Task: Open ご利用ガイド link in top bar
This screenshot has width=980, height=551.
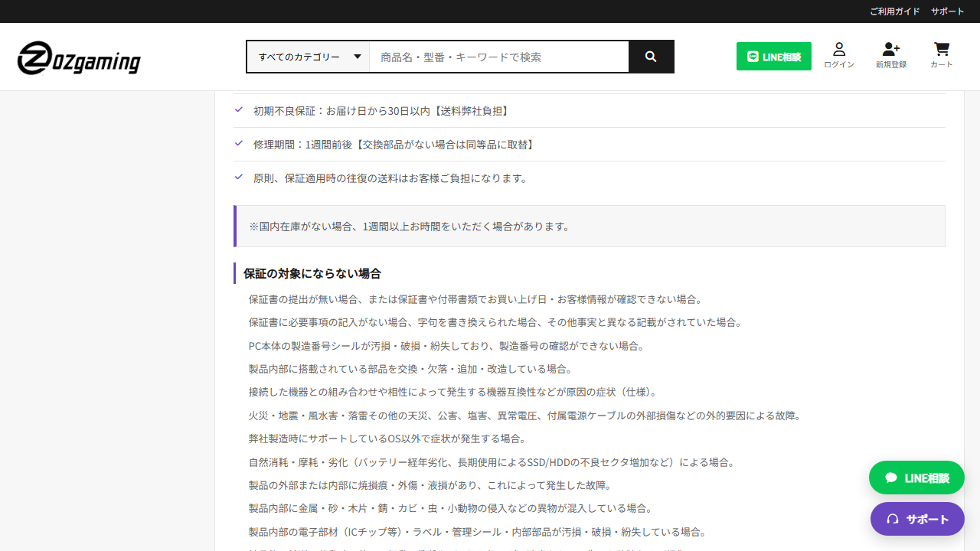Action: (895, 11)
